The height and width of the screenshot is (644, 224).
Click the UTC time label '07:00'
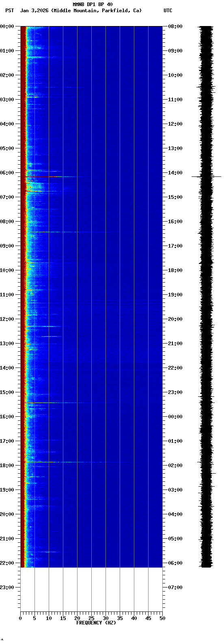[x=175, y=587]
